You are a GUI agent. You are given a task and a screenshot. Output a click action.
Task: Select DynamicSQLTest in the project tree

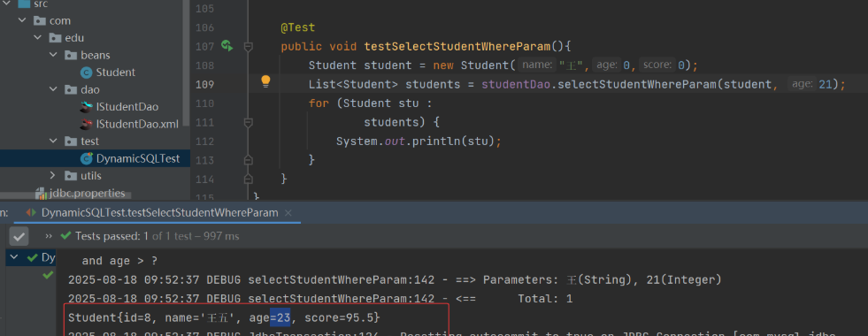point(138,159)
